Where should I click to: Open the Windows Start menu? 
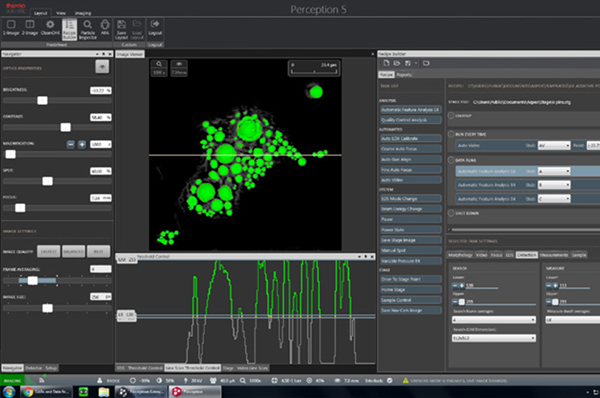pyautogui.click(x=8, y=391)
